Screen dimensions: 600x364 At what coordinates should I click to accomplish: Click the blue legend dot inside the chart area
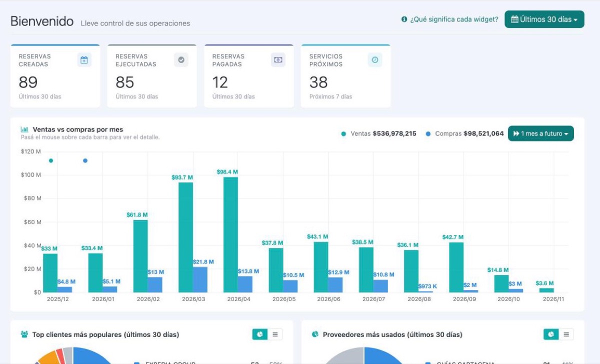coord(85,160)
